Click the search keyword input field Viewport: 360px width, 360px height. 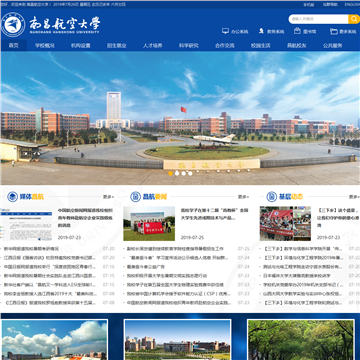(x=318, y=19)
